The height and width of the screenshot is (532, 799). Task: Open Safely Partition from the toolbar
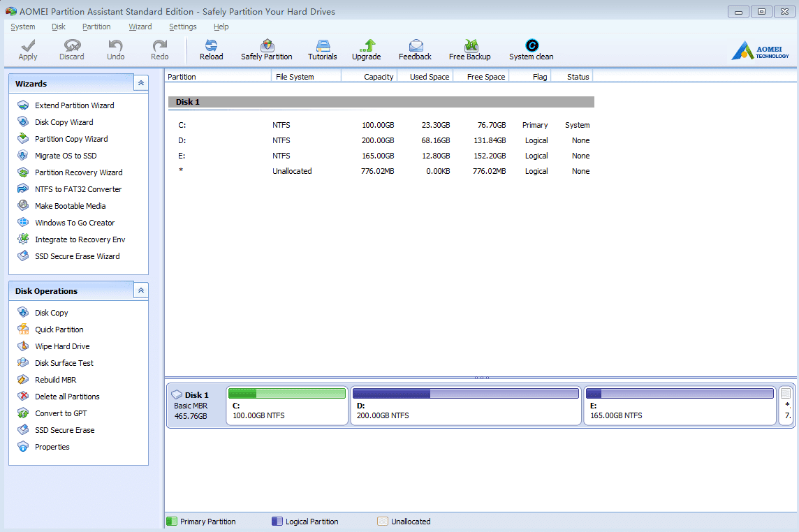click(267, 46)
